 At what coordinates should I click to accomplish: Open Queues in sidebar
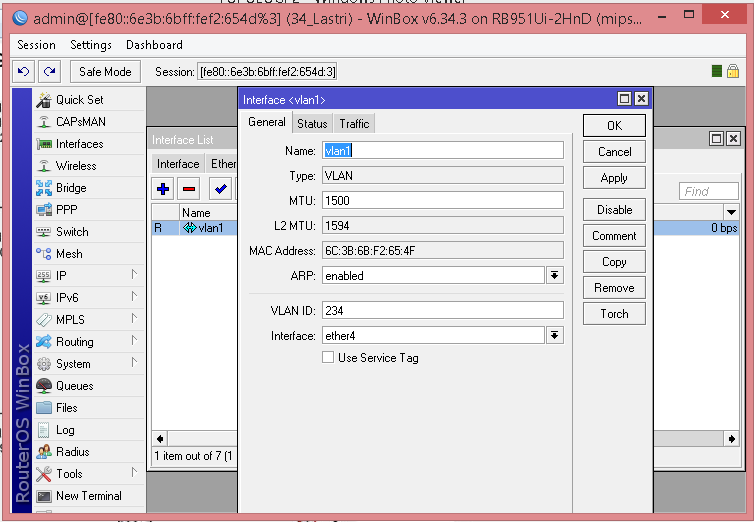pos(89,385)
